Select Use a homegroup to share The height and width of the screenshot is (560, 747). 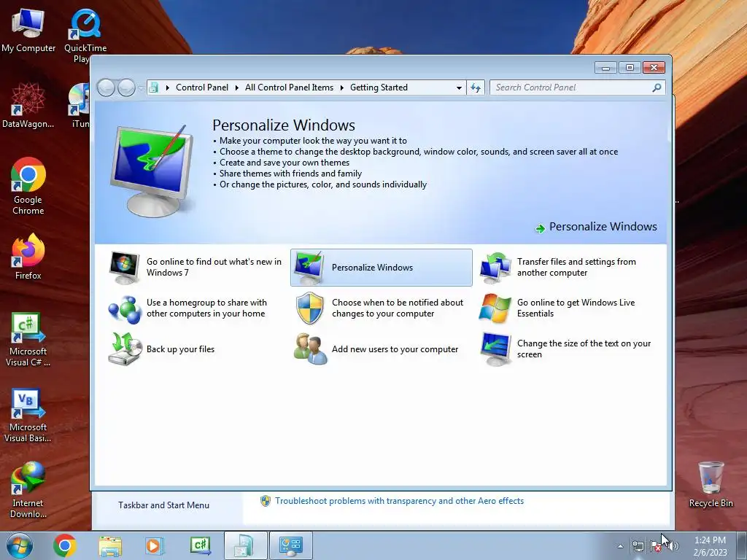206,308
